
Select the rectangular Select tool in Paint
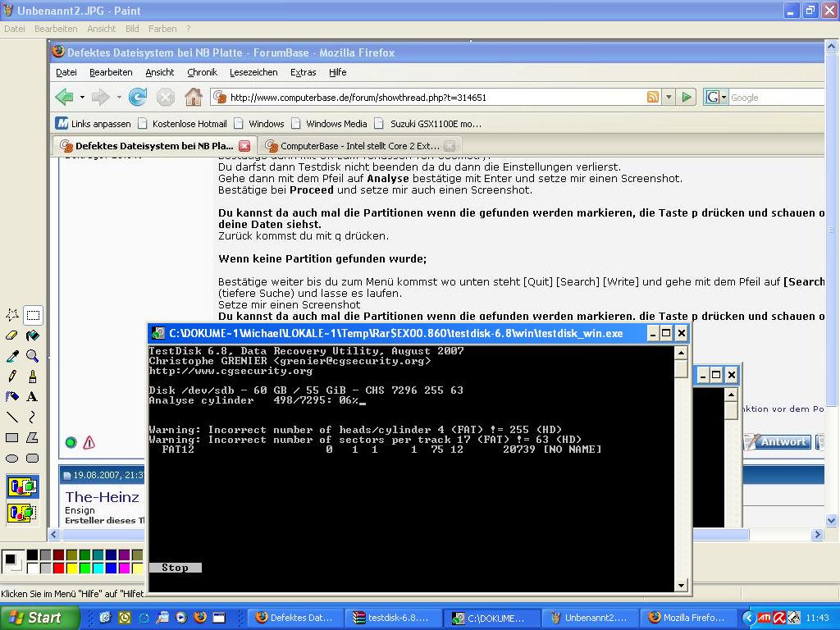33,315
